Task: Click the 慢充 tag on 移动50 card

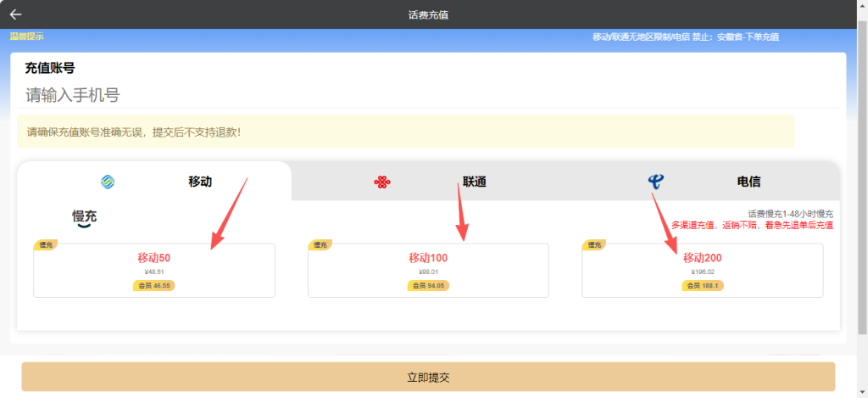Action: (46, 244)
